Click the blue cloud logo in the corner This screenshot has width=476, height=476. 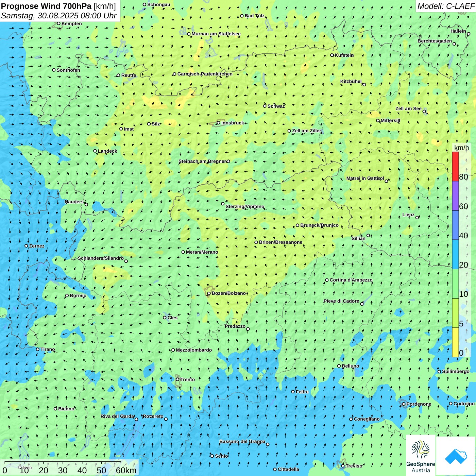pyautogui.click(x=456, y=456)
